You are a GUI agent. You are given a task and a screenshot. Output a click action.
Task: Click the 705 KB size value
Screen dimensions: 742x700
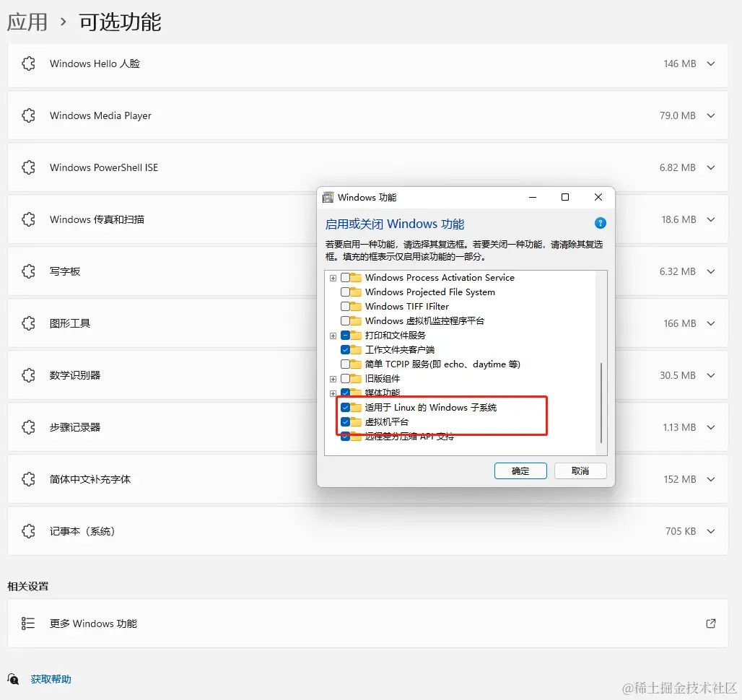pyautogui.click(x=681, y=532)
